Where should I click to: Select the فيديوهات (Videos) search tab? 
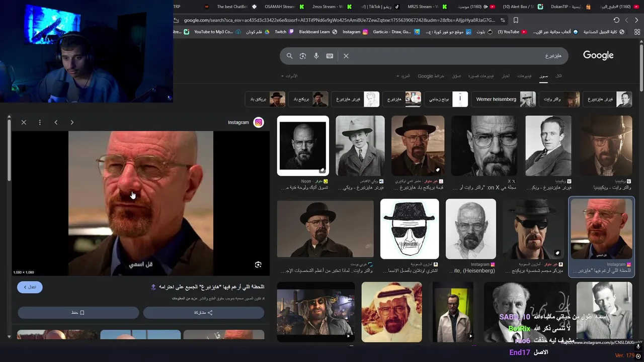tap(524, 76)
